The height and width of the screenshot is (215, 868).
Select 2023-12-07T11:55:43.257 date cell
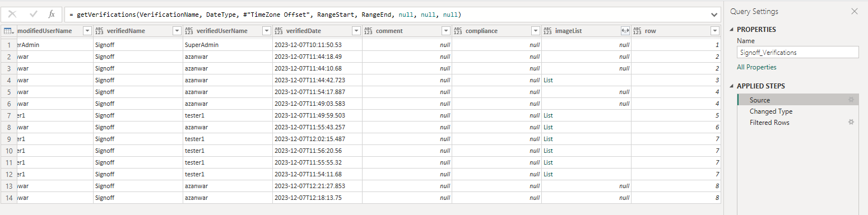317,127
